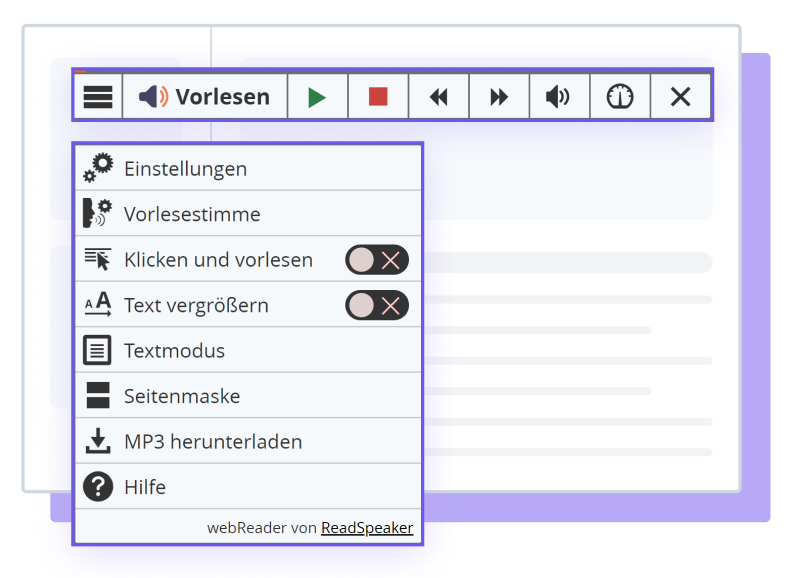Viewport: 808px width, 578px height.
Task: Rewind playback using the back-skip icon
Action: (x=438, y=96)
